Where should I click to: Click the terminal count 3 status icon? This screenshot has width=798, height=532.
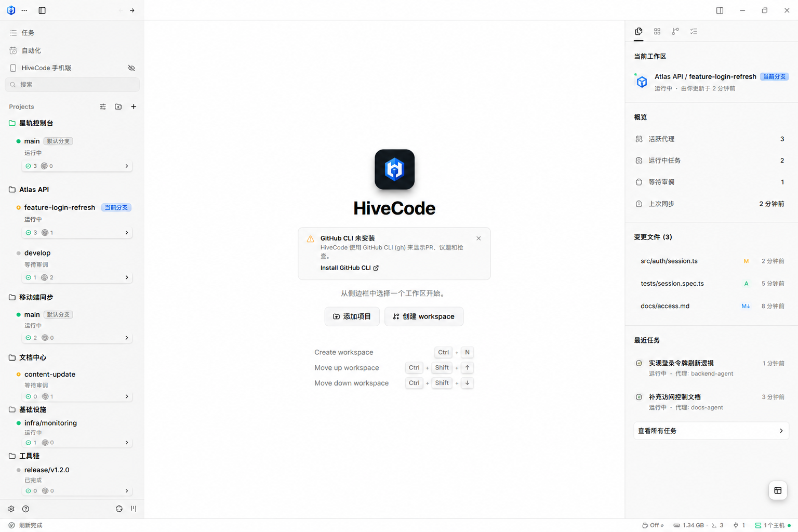[717, 525]
